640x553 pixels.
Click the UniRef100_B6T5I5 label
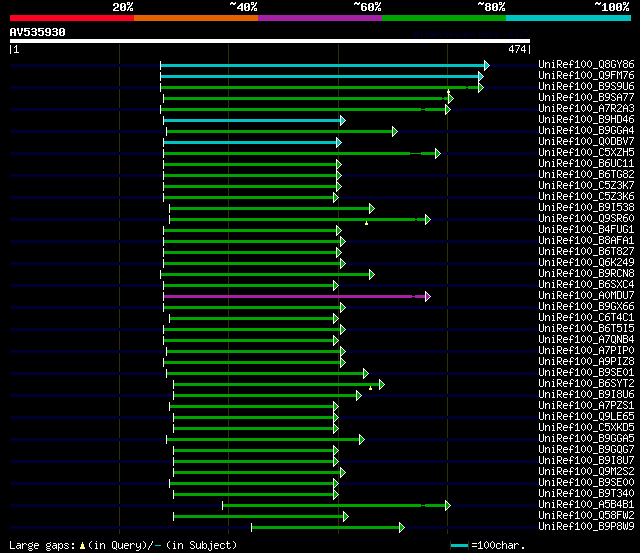point(586,329)
